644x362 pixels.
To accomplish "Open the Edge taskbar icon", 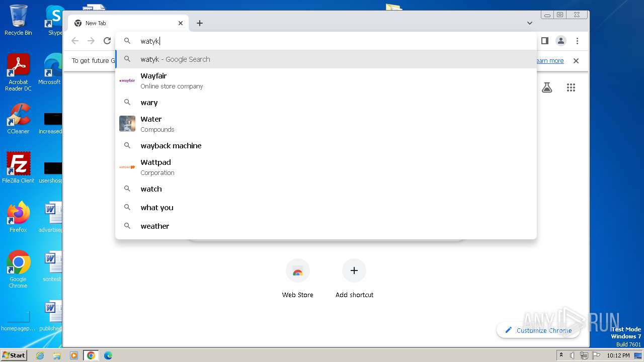I will (x=108, y=355).
